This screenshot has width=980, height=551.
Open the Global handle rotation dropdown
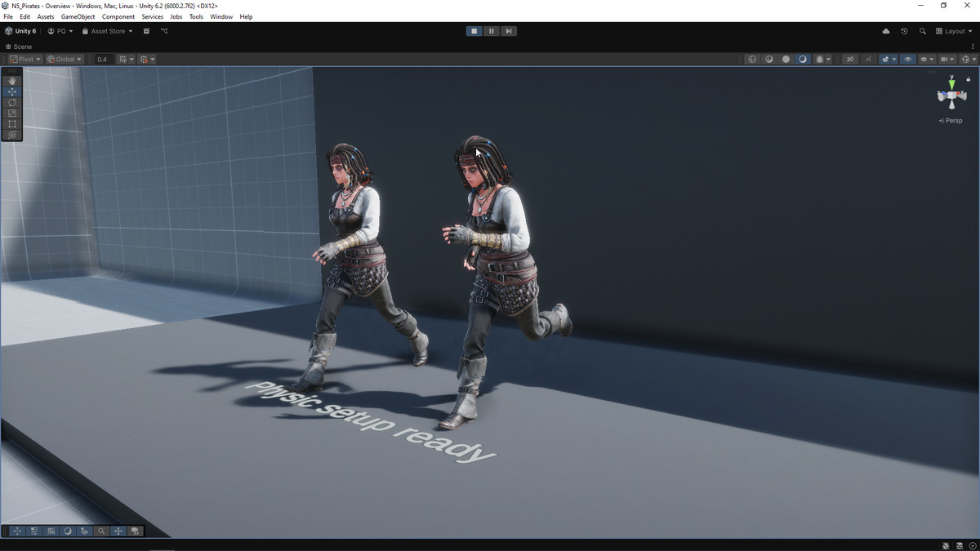(65, 59)
